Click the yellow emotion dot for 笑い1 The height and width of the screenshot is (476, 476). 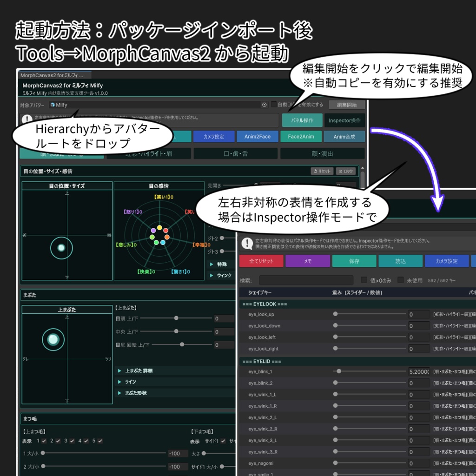159,227
